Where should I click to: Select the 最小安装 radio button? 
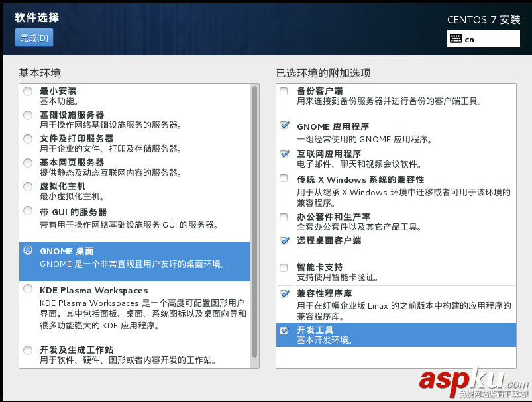coord(28,91)
